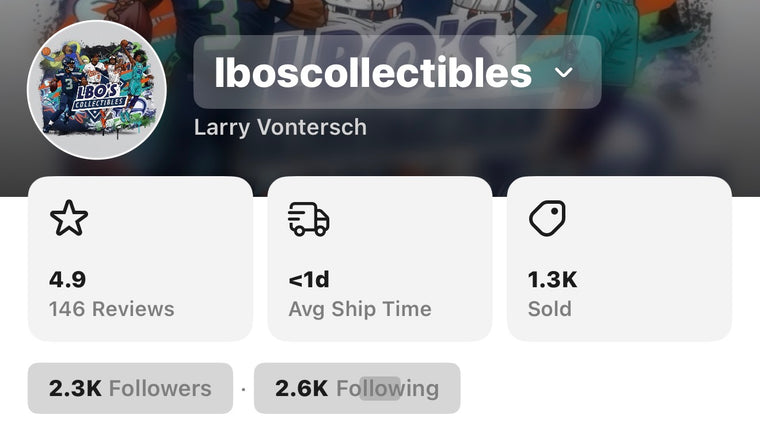Click the delivery truck icon
The width and height of the screenshot is (760, 430).
pos(309,218)
